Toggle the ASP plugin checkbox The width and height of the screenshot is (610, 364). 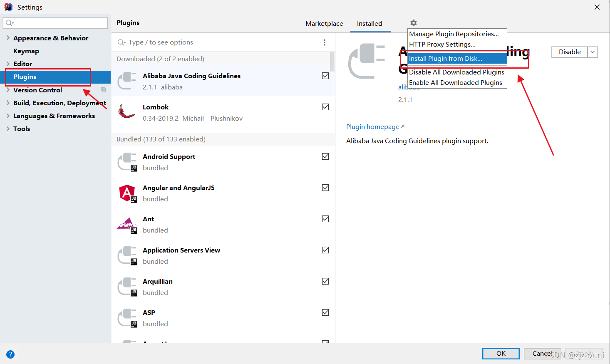[x=325, y=312]
